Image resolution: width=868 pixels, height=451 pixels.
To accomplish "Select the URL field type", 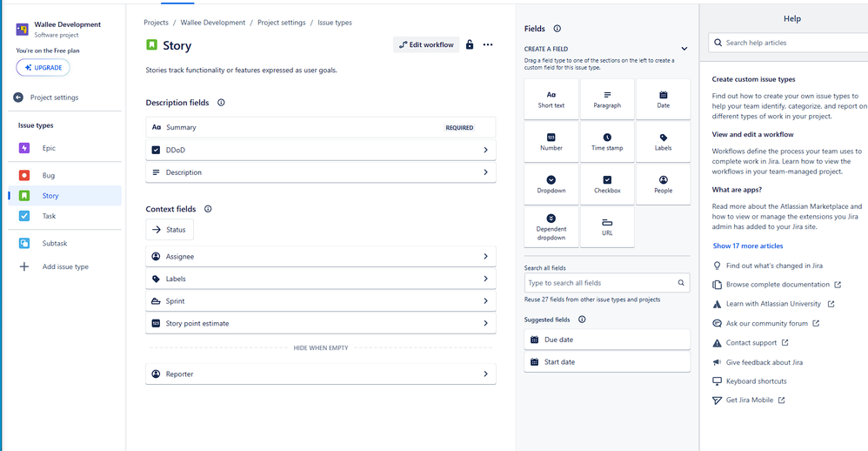I will pos(607,227).
